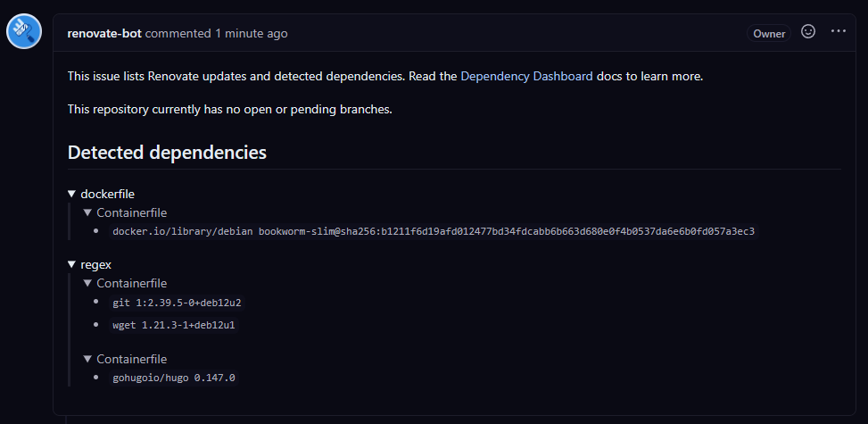
Task: Collapse the Containerfile listing gohugoio/hugo
Action: [x=125, y=359]
